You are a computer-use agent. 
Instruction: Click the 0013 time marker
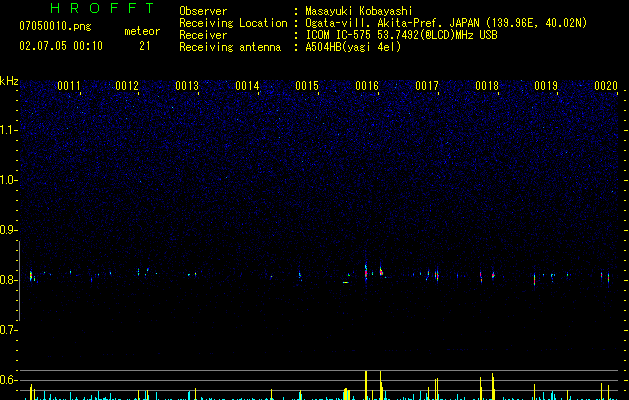coord(187,86)
